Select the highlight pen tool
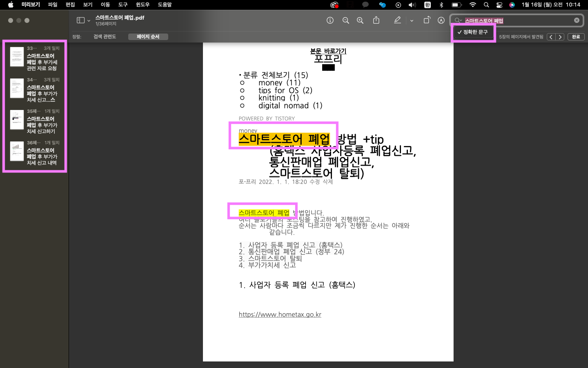The height and width of the screenshot is (368, 588). pyautogui.click(x=397, y=20)
